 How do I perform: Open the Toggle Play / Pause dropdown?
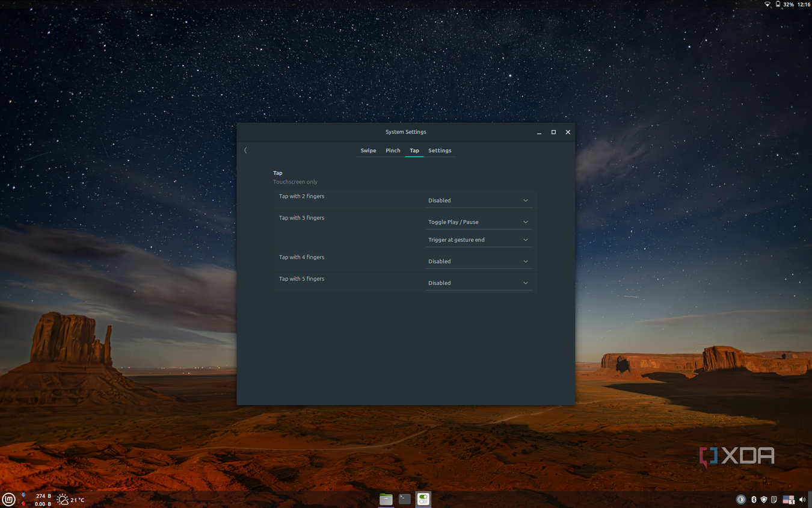(478, 222)
